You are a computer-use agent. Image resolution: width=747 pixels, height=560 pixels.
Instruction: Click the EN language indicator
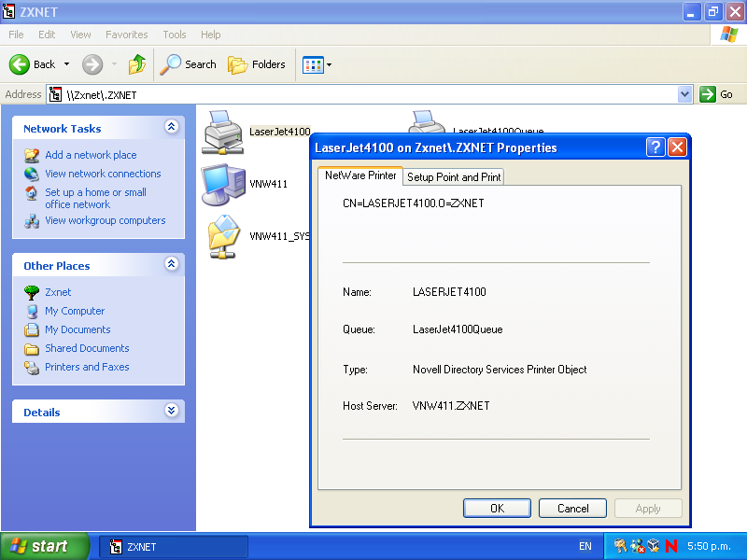click(x=585, y=546)
